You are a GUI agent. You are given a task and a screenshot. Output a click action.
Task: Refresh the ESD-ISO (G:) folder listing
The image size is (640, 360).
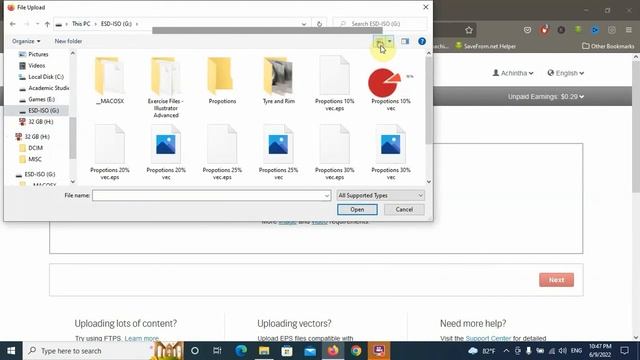click(319, 24)
